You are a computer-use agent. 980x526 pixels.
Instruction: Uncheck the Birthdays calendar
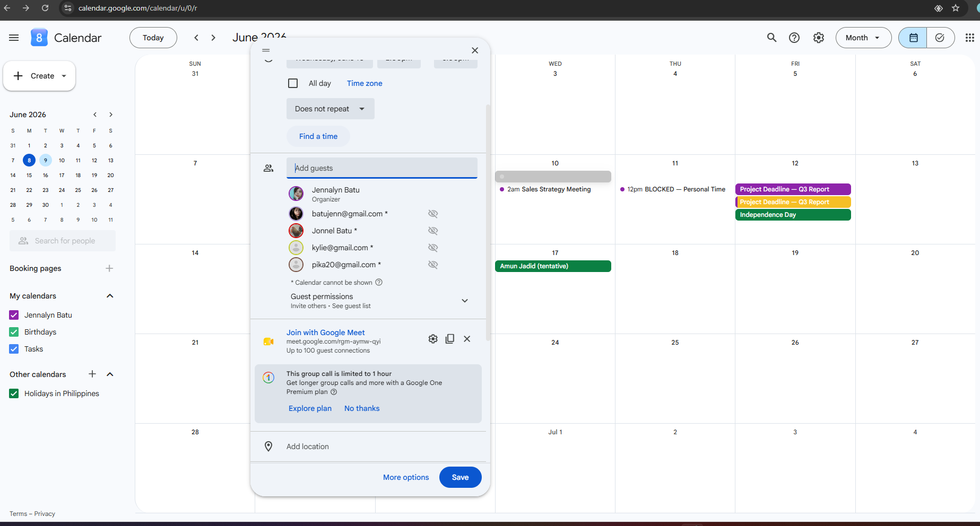(14, 332)
